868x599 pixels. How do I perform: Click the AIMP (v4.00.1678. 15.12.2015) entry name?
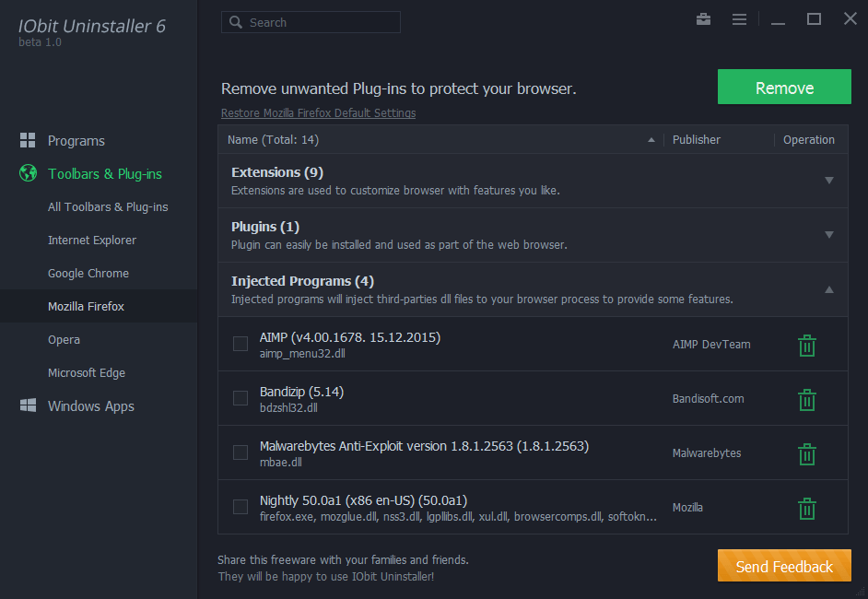[350, 337]
